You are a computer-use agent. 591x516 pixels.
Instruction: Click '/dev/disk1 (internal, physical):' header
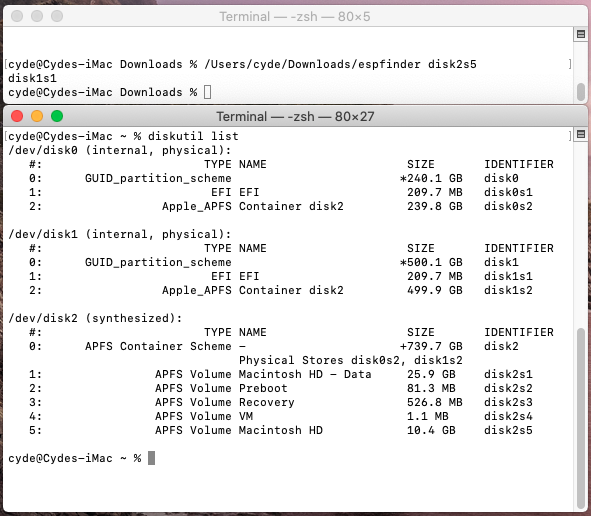click(x=119, y=234)
